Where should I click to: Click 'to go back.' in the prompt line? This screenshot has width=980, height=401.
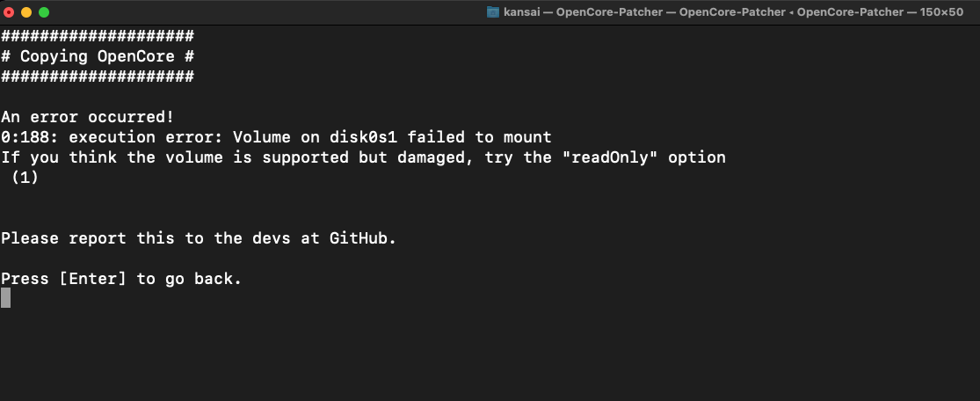189,279
